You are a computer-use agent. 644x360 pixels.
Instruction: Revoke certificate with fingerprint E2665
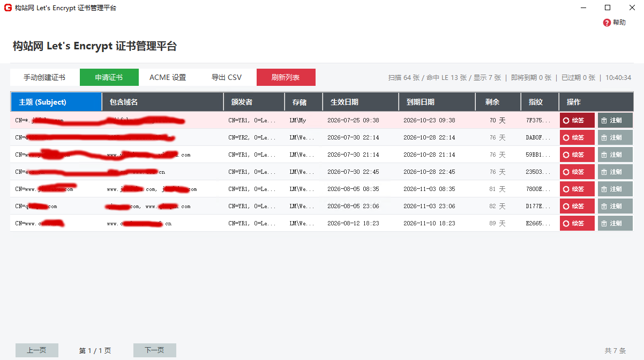click(615, 223)
